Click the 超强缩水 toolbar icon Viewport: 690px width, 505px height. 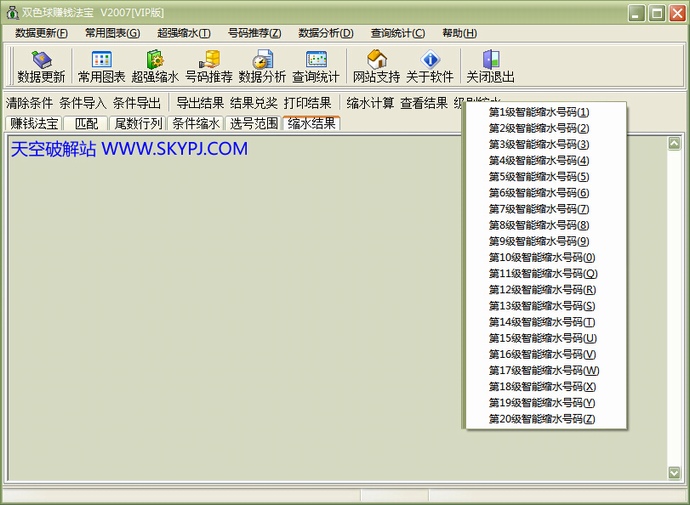[155, 60]
